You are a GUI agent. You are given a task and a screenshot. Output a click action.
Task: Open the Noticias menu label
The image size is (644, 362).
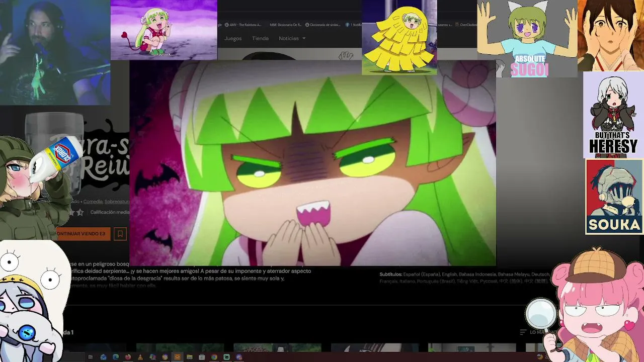point(289,38)
